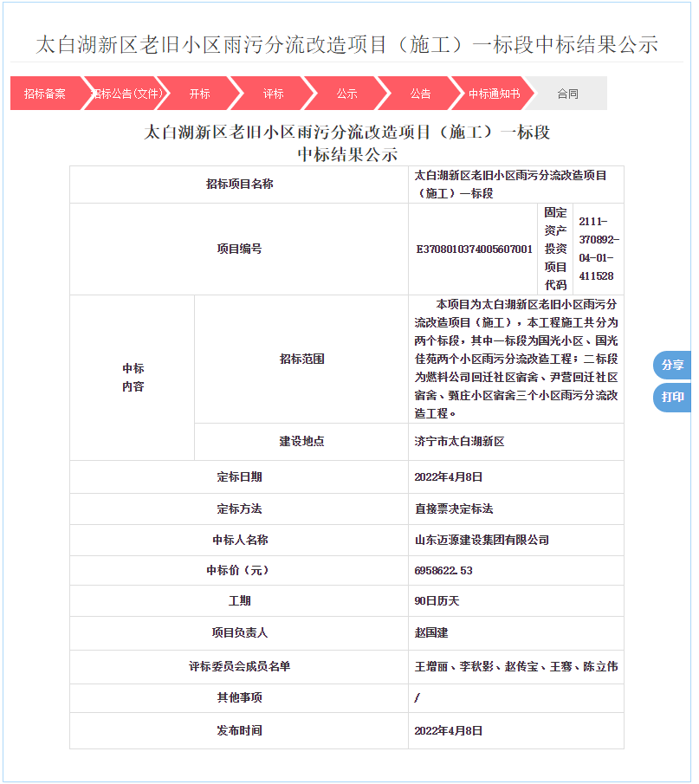The image size is (699, 784).
Task: Select project number E3708010374005607001
Action: tap(475, 249)
